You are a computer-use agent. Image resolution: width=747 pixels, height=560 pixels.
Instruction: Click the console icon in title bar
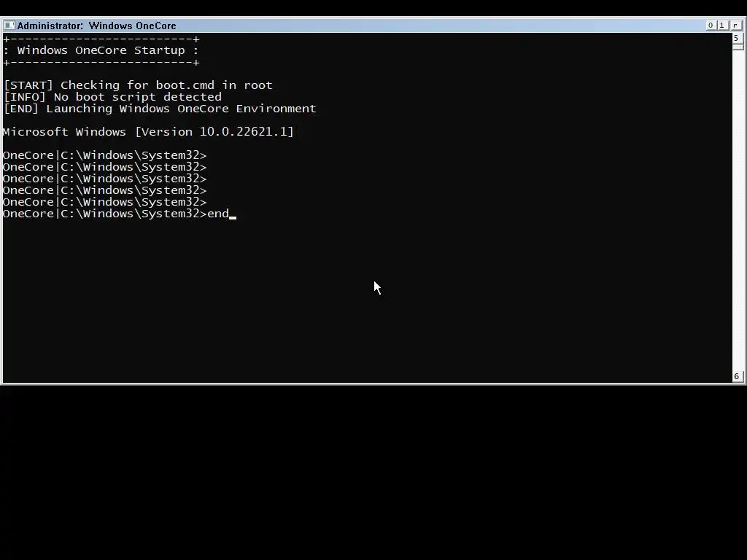9,26
